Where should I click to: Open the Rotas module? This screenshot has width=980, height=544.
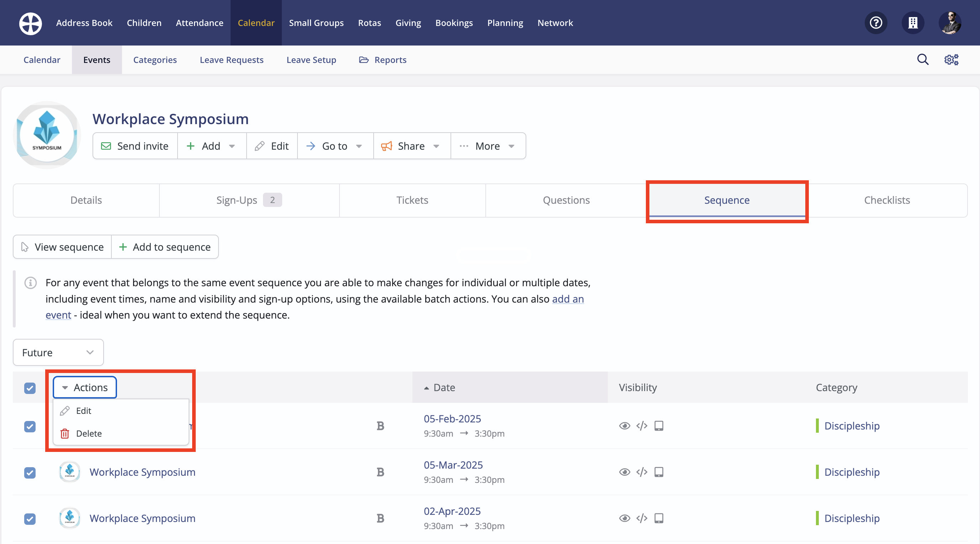pyautogui.click(x=369, y=23)
